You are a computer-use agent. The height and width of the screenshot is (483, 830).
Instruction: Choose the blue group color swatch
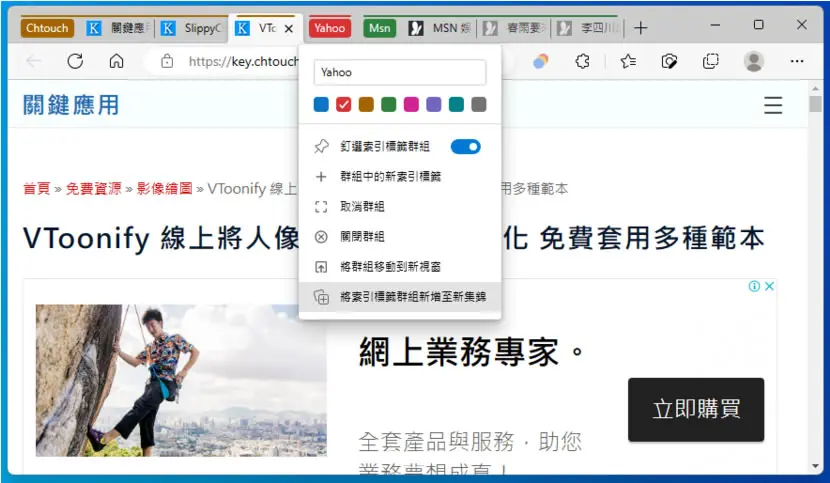[321, 104]
